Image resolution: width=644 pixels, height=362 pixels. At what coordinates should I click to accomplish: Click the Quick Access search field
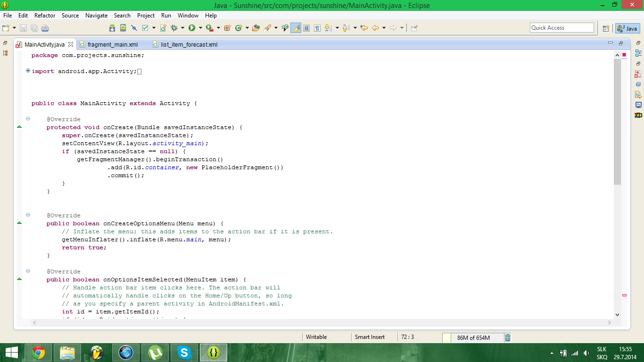pyautogui.click(x=561, y=28)
